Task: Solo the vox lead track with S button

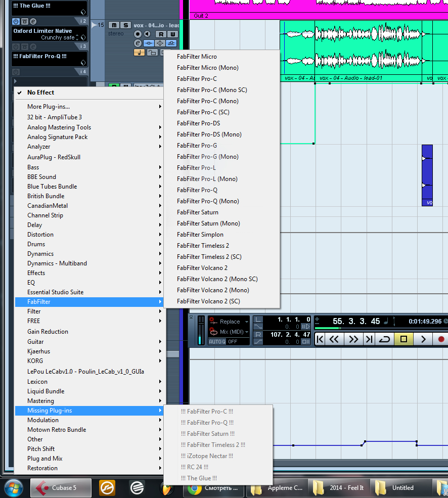Action: 126,25
